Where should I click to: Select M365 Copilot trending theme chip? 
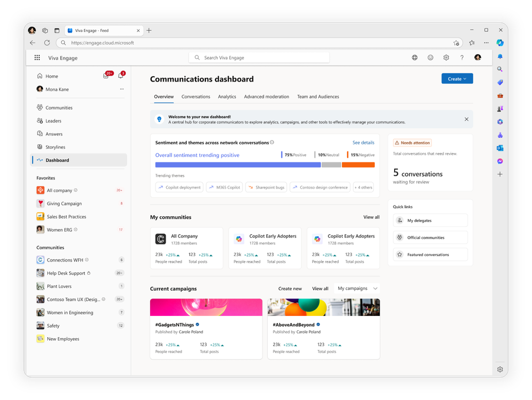(224, 187)
